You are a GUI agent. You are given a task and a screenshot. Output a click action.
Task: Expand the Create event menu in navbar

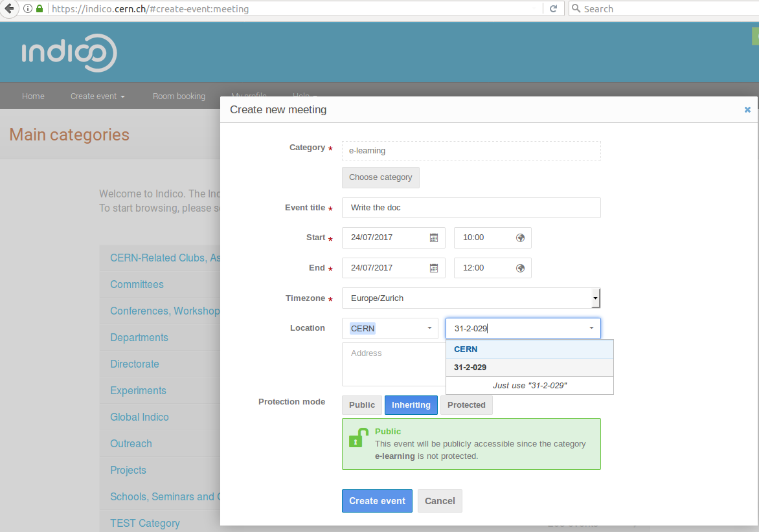click(x=98, y=96)
